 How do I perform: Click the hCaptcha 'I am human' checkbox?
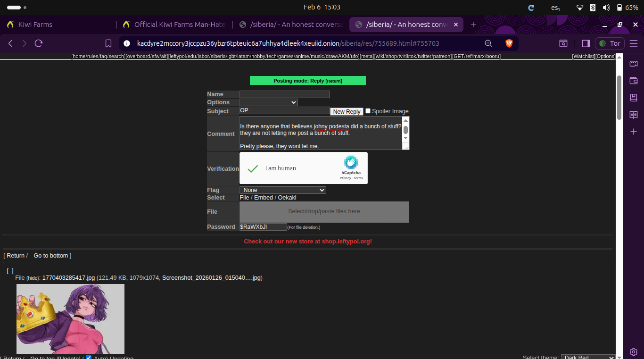253,168
